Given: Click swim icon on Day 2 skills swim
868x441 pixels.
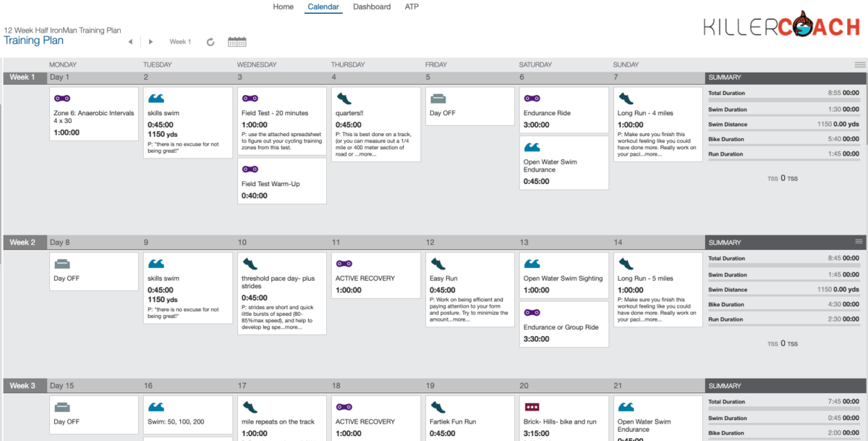Looking at the screenshot, I should [x=156, y=98].
